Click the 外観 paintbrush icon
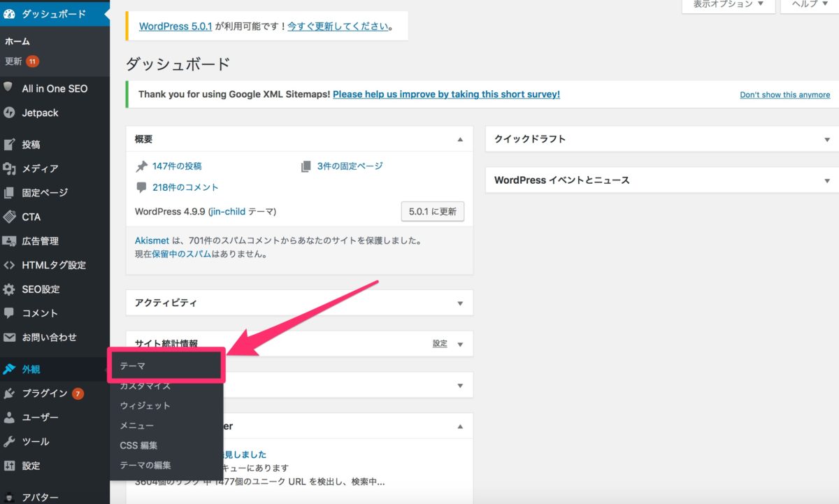This screenshot has height=504, width=839. (9, 369)
